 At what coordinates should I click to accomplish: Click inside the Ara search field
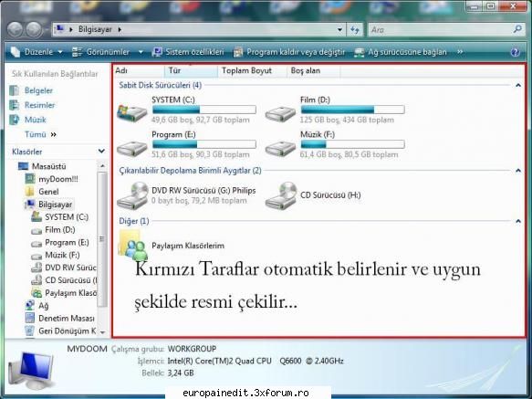click(441, 29)
